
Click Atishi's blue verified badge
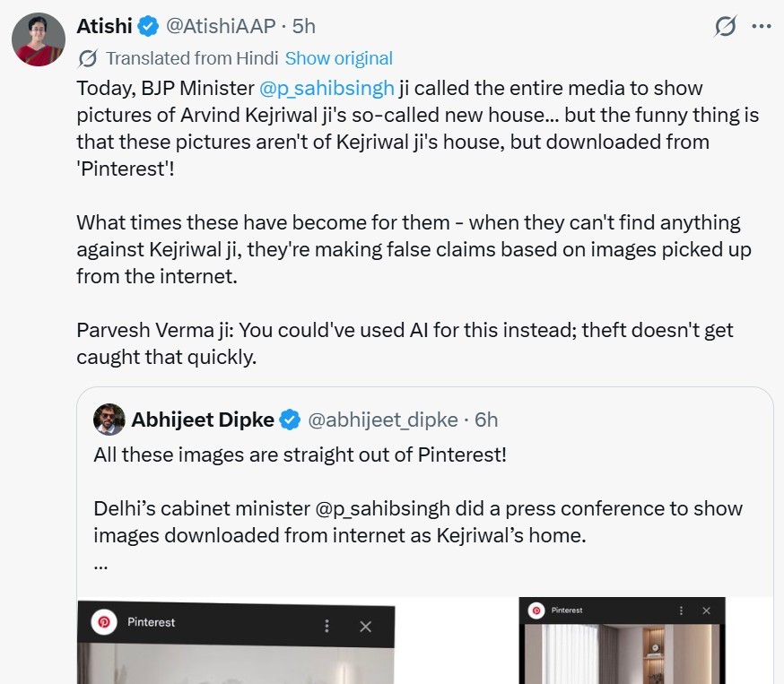[149, 27]
